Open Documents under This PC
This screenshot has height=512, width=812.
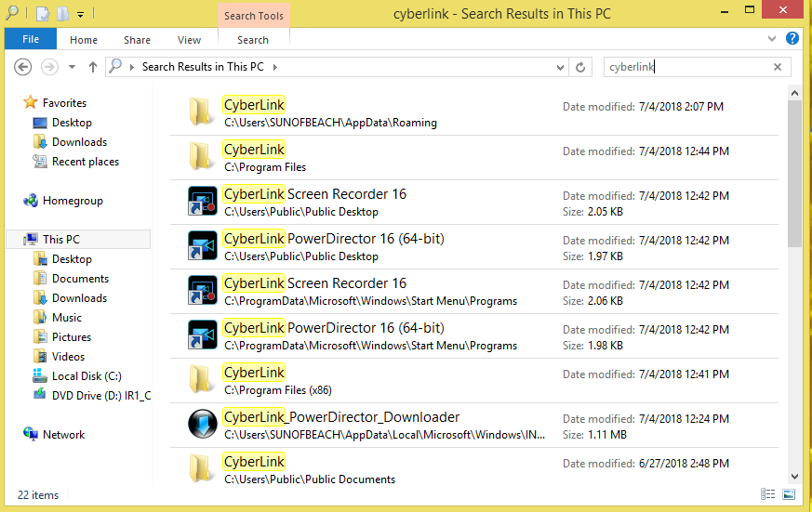pyautogui.click(x=80, y=279)
